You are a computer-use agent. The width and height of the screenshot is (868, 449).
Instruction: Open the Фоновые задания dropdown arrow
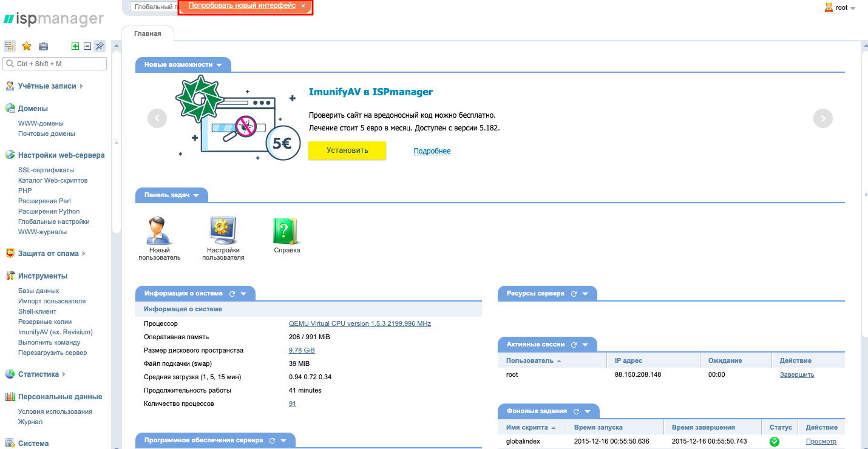[x=588, y=412]
